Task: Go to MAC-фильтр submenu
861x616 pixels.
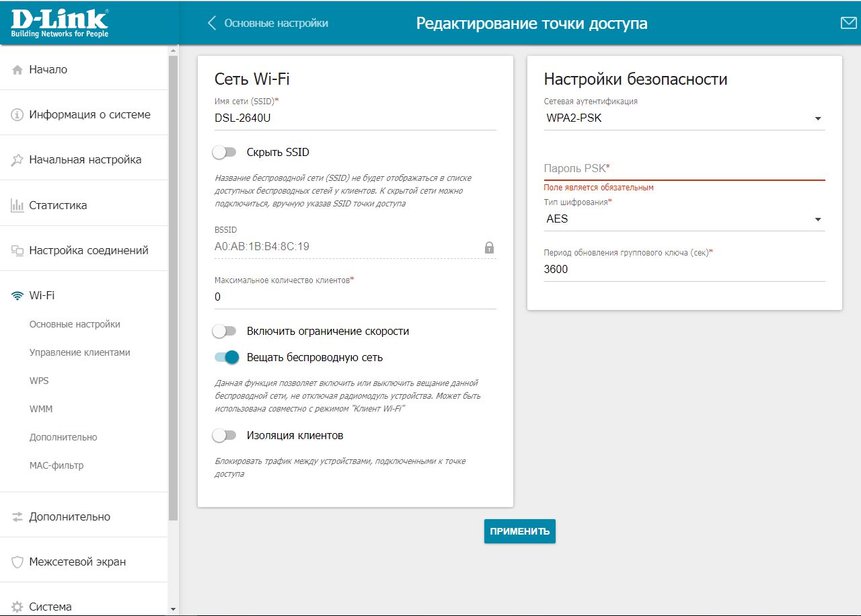Action: click(57, 465)
